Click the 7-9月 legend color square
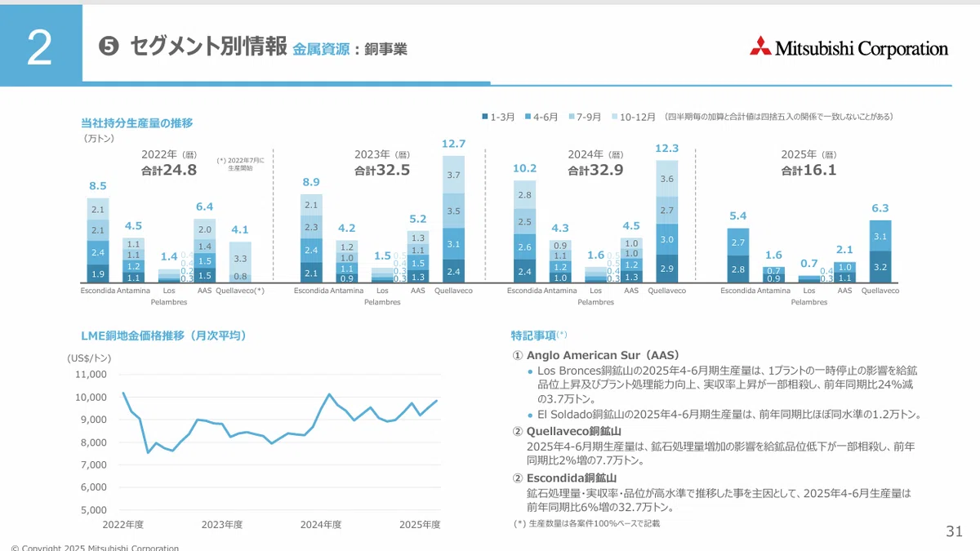This screenshot has width=980, height=551. (572, 117)
